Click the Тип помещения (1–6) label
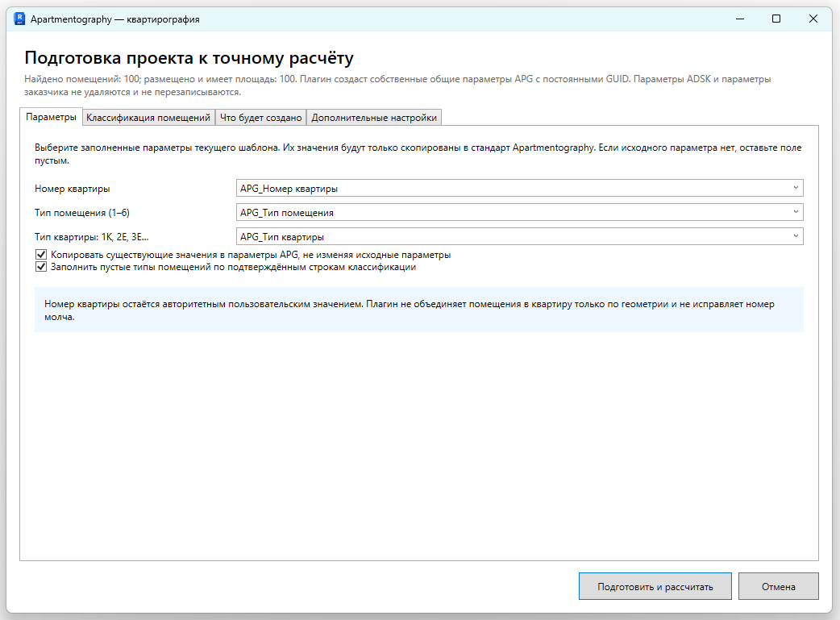840x620 pixels. coord(82,213)
